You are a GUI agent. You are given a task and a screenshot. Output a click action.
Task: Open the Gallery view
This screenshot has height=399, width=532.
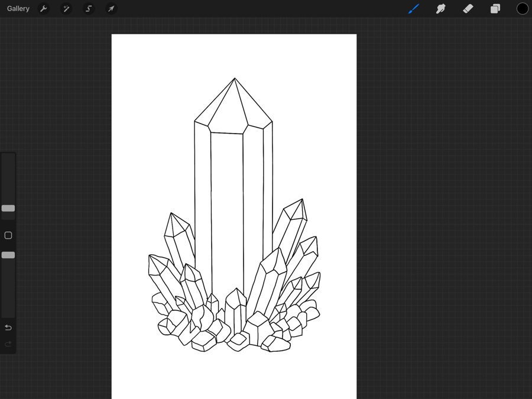[18, 9]
